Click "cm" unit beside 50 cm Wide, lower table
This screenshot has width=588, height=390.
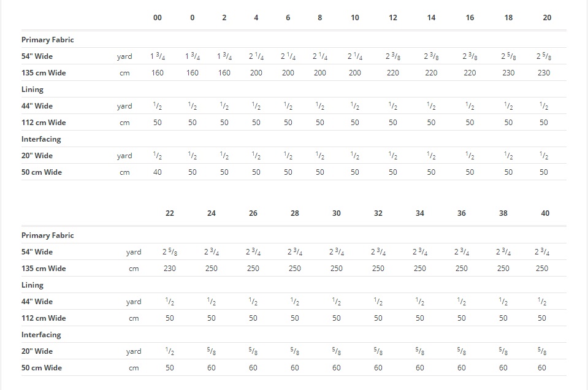click(134, 368)
